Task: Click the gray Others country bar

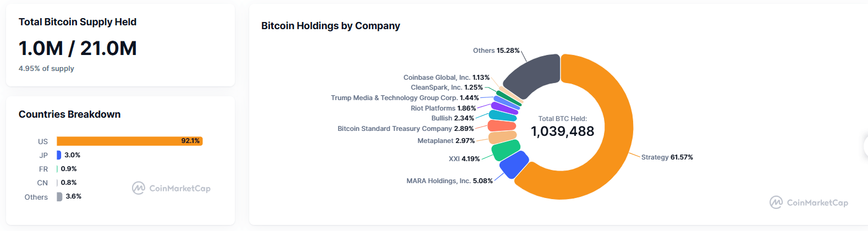Action: click(59, 196)
